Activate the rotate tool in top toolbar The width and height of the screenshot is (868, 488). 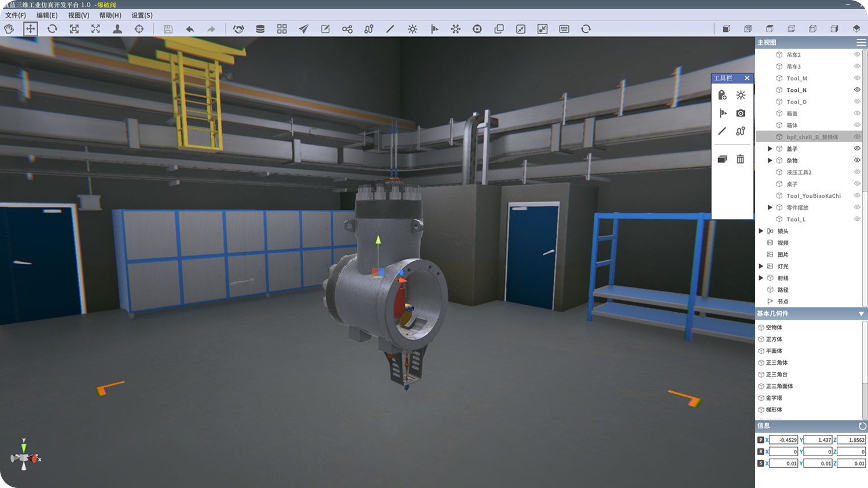point(52,29)
